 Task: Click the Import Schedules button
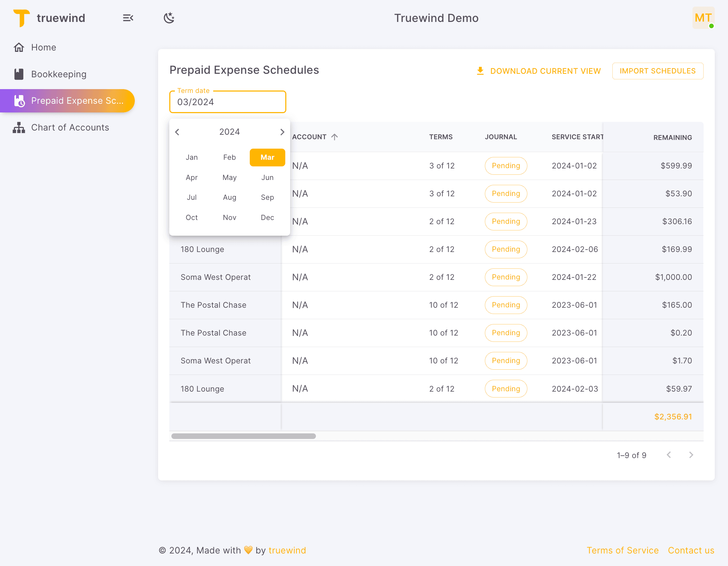658,71
